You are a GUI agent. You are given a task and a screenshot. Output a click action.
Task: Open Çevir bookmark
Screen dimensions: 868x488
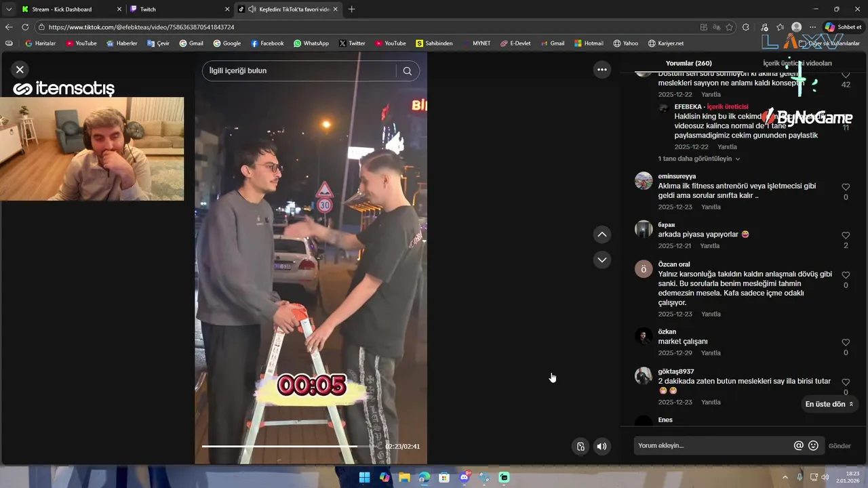coord(158,43)
